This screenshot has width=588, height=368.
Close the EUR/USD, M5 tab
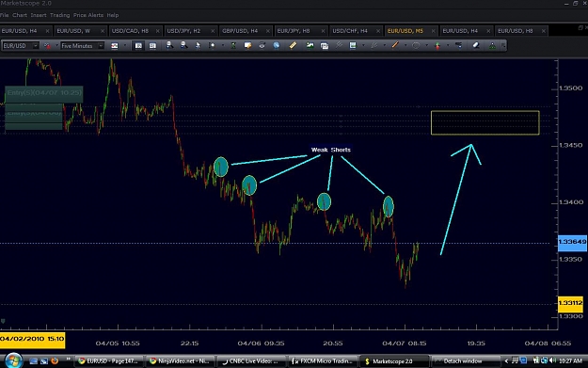[433, 31]
